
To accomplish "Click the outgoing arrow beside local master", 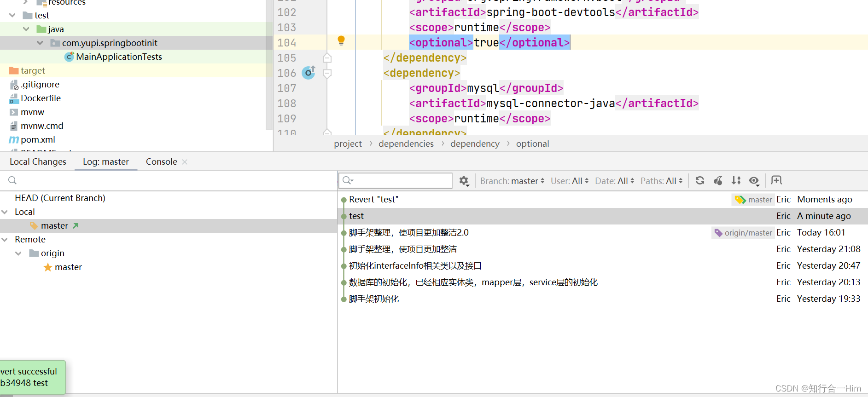I will (76, 225).
